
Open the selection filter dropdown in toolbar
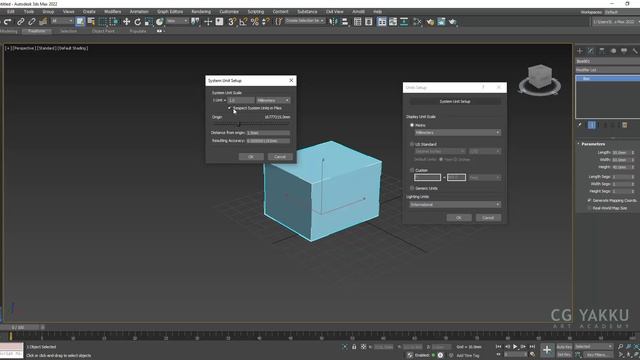[x=62, y=21]
